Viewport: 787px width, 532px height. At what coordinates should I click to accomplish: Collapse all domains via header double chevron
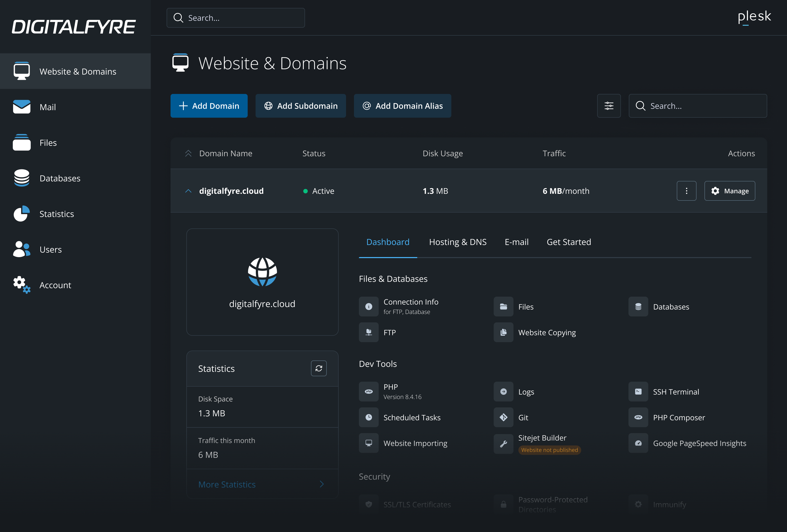[x=188, y=154]
